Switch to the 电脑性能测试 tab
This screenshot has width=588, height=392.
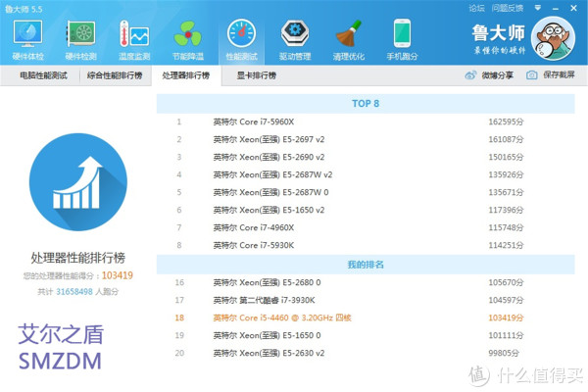43,75
